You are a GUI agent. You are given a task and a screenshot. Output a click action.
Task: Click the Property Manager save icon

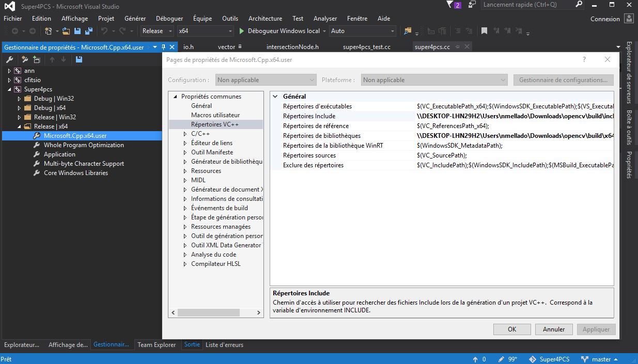(x=79, y=59)
